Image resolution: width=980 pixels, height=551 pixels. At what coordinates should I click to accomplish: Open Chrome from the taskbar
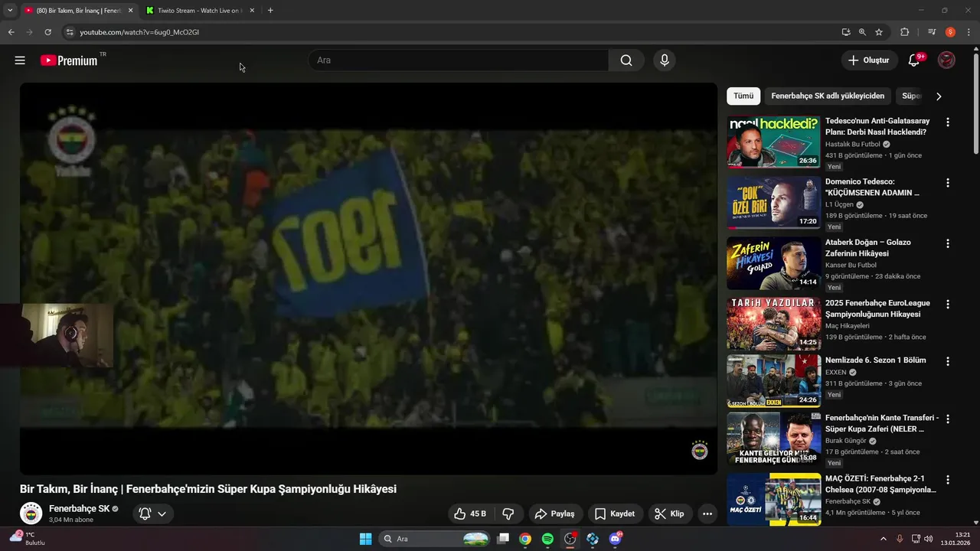(524, 539)
